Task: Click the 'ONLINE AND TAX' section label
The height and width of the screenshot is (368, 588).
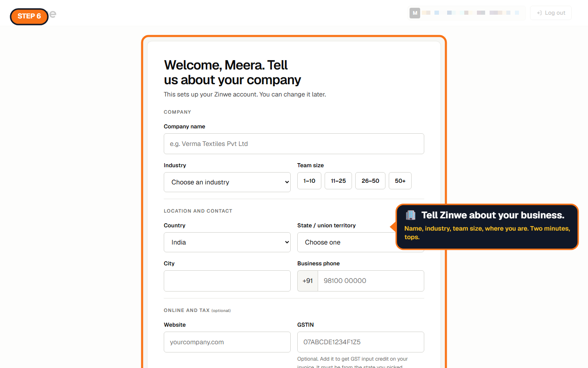Action: 187,310
